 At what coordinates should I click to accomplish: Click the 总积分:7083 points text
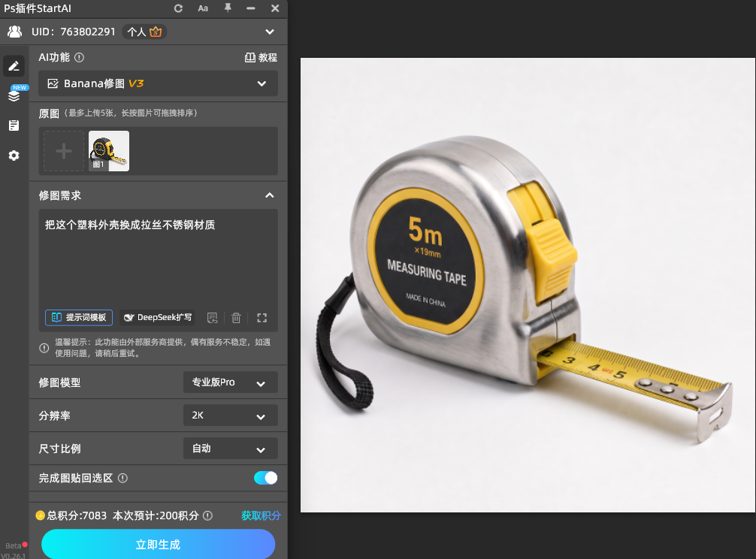(77, 515)
